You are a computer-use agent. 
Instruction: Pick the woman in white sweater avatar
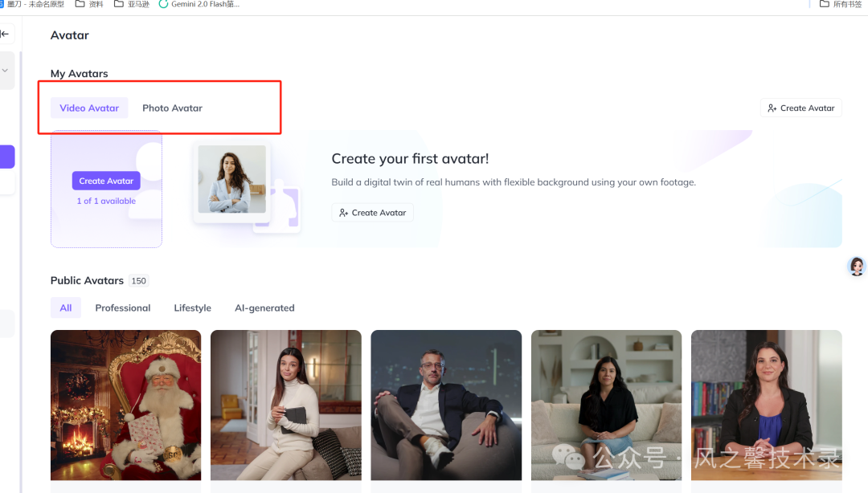[285, 405]
